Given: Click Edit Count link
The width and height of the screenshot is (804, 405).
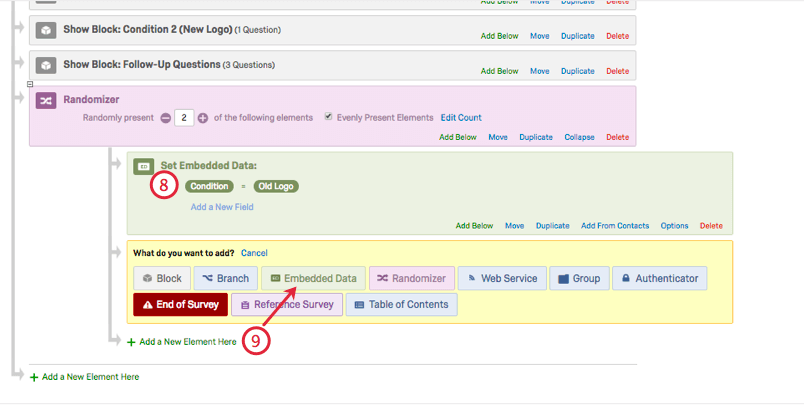Looking at the screenshot, I should point(461,117).
